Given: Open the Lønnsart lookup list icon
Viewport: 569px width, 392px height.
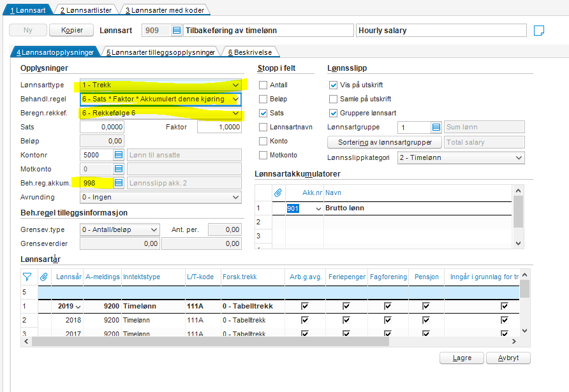Looking at the screenshot, I should [x=177, y=31].
